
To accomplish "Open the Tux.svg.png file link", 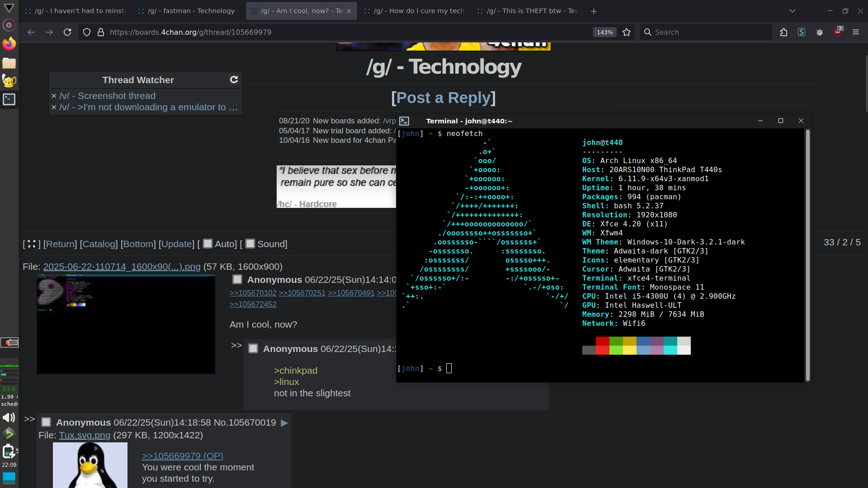I will click(85, 435).
